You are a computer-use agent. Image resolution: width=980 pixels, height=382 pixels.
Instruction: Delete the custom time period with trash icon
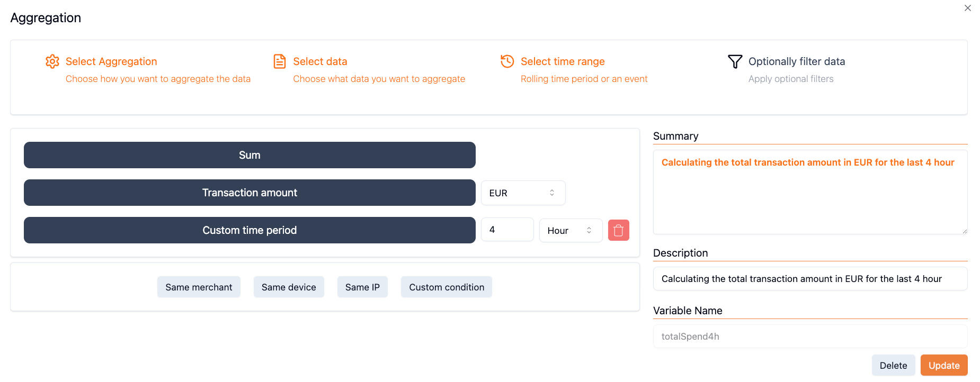click(x=618, y=230)
